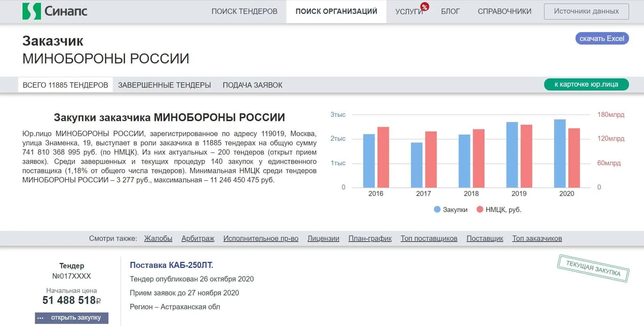Click the 180млрд axis label
The width and height of the screenshot is (644, 326).
coord(611,115)
